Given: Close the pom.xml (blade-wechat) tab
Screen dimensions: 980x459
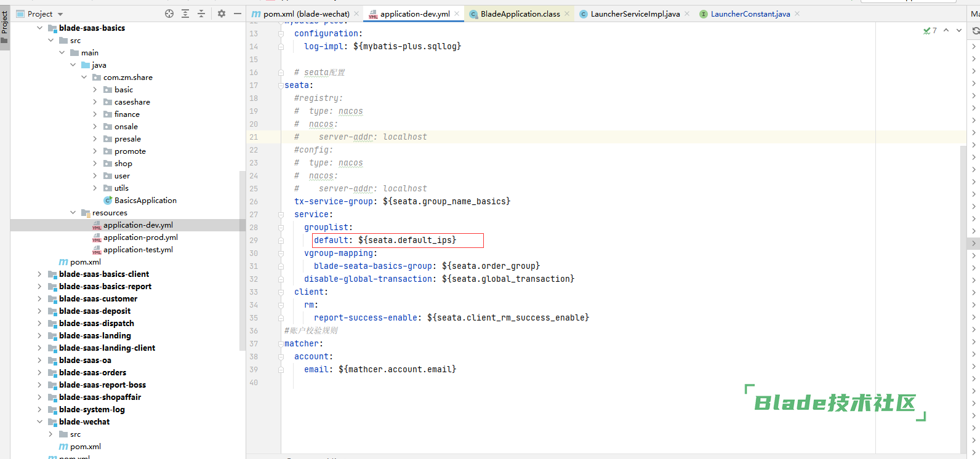Looking at the screenshot, I should pyautogui.click(x=356, y=14).
